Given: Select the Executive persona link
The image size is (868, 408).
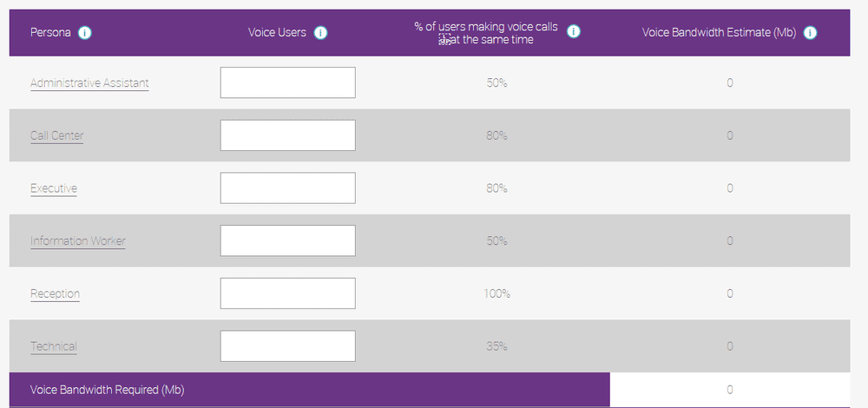Looking at the screenshot, I should [54, 188].
